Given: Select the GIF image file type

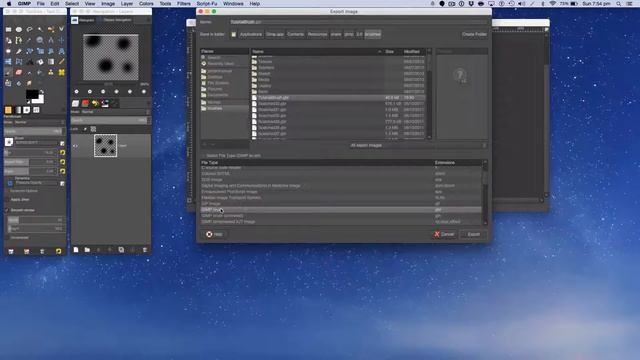Looking at the screenshot, I should (341, 204).
